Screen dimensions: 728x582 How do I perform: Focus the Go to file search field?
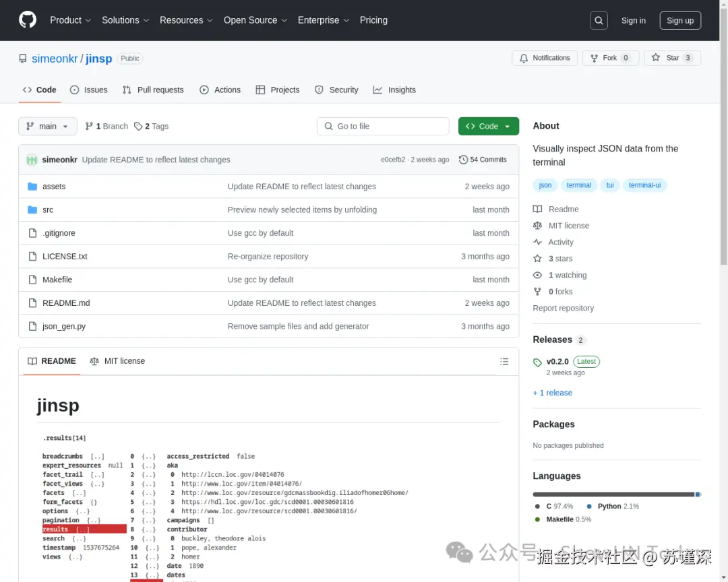point(383,126)
